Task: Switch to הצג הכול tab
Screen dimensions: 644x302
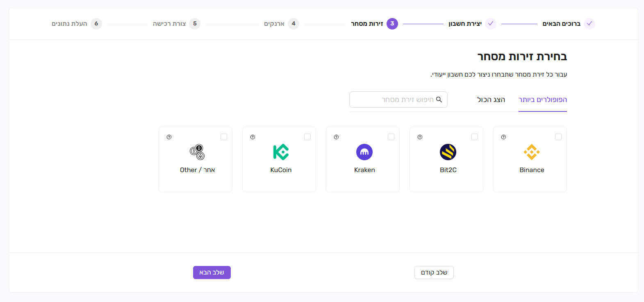Action: pyautogui.click(x=491, y=100)
